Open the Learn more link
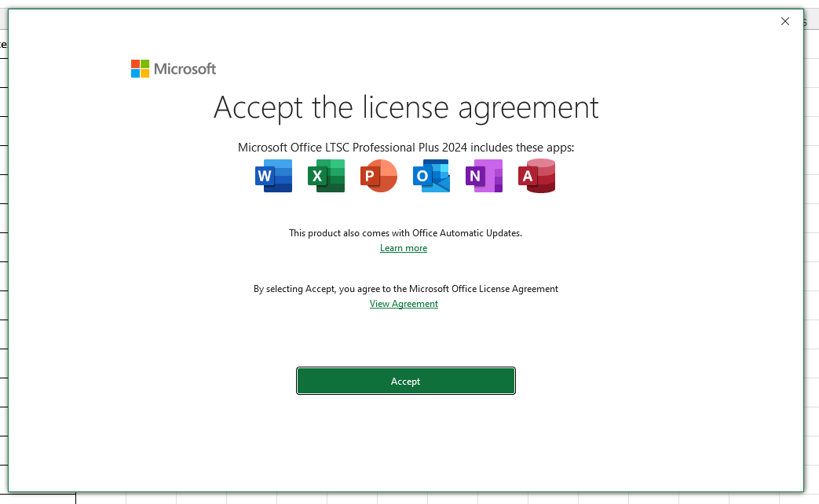The height and width of the screenshot is (504, 819). [404, 248]
